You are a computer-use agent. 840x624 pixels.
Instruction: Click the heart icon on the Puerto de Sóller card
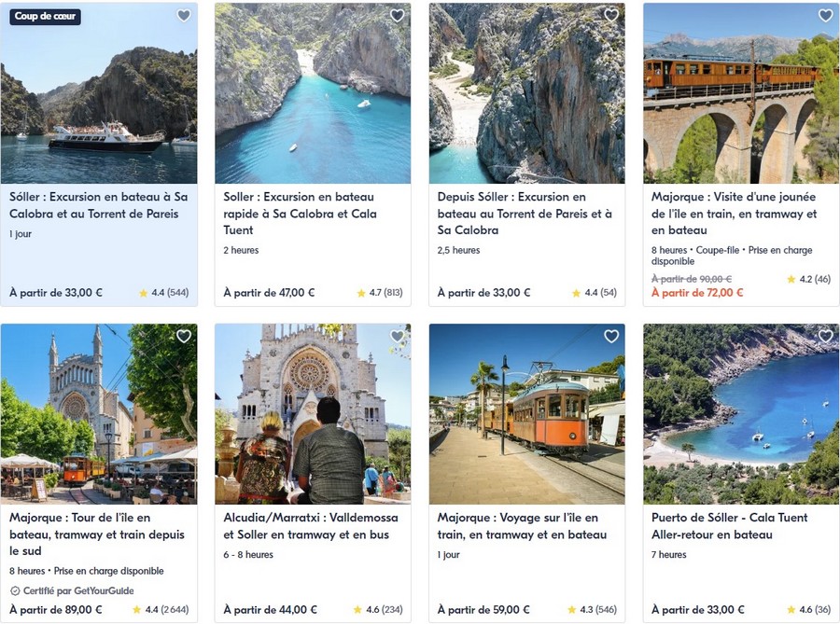pyautogui.click(x=825, y=337)
